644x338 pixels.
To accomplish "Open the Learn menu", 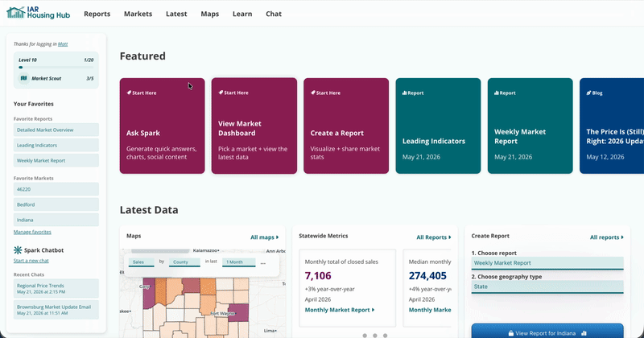I will click(242, 14).
